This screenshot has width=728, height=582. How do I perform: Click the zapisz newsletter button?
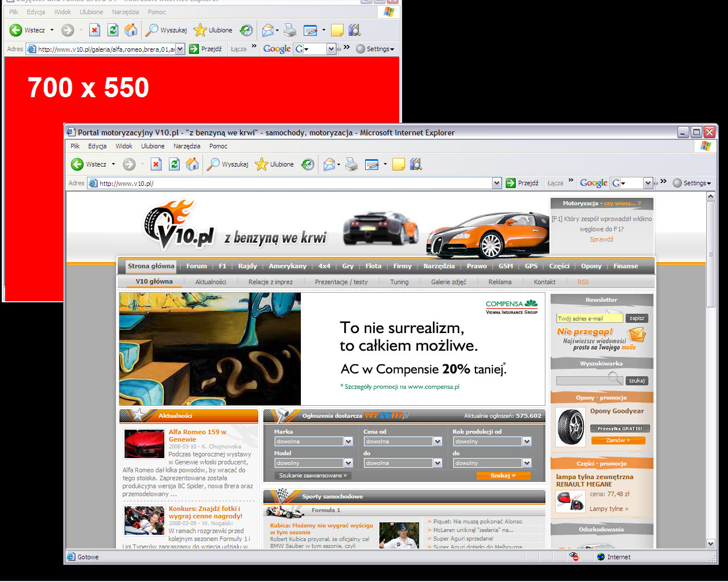(637, 318)
